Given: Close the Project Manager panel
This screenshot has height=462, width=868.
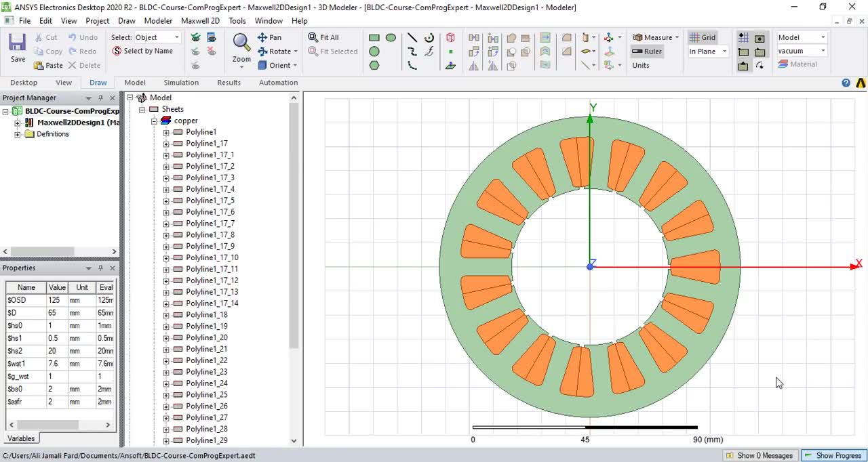Looking at the screenshot, I should (x=113, y=98).
